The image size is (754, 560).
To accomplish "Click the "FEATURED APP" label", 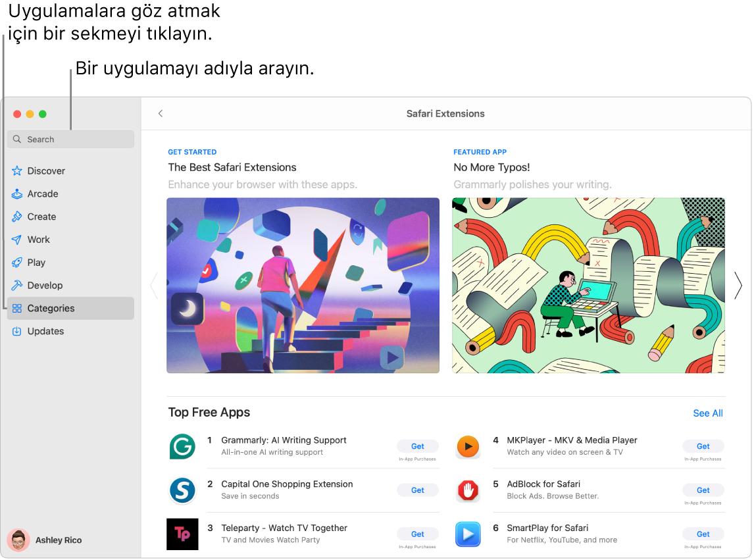I will click(480, 152).
